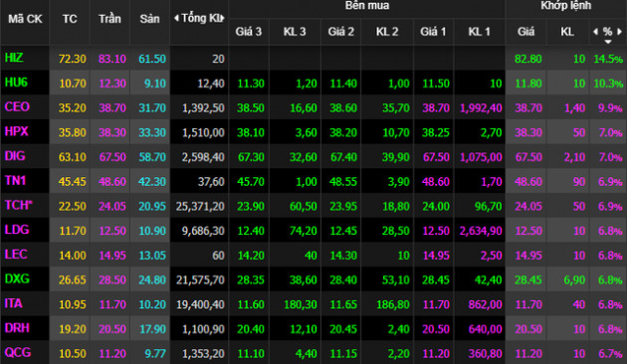Viewport: 627px width, 364px height.
Task: Open stock code CEO
Action: [17, 107]
